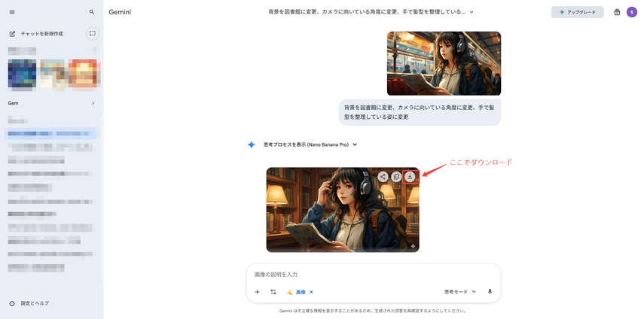Expand 思考プロセスを表示 chevron
This screenshot has height=319, width=644.
(355, 144)
